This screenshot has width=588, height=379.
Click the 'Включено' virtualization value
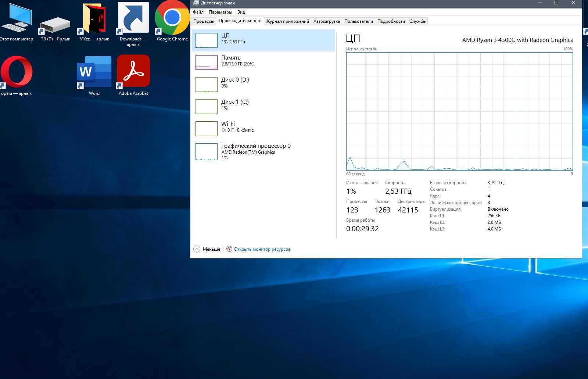pos(498,209)
